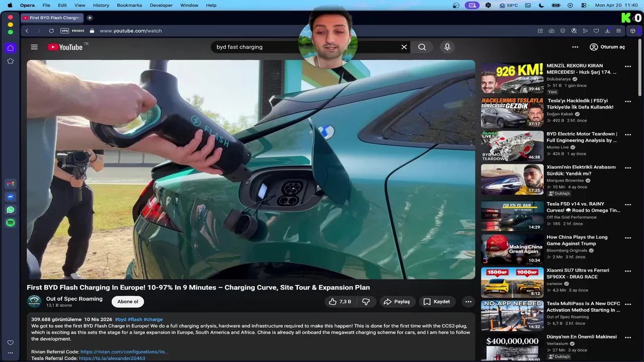Screen dimensions: 644x362
Task: Click the main video player
Action: 251,169
